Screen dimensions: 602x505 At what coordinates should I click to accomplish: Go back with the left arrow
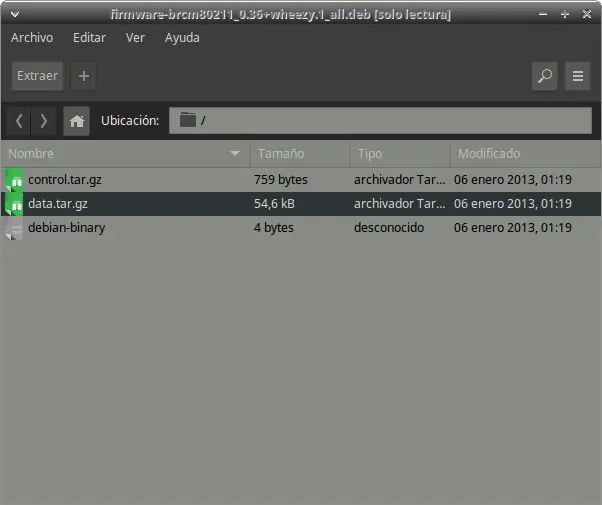[19, 121]
